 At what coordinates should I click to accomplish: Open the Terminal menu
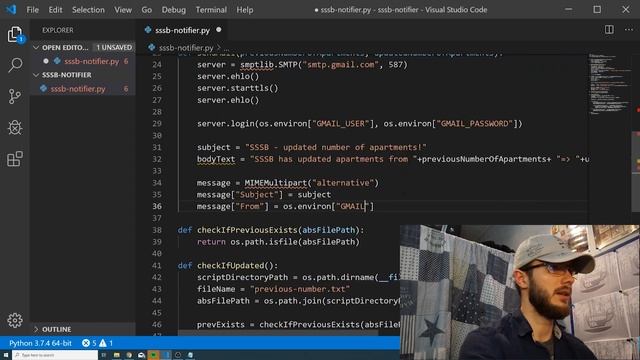point(211,10)
